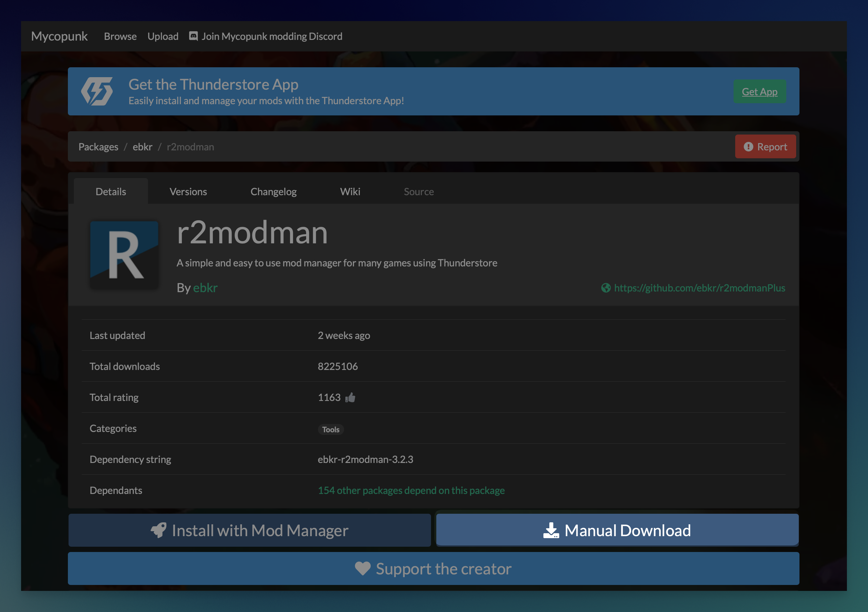Click Install with Mod Manager button
The height and width of the screenshot is (612, 868).
pyautogui.click(x=249, y=530)
